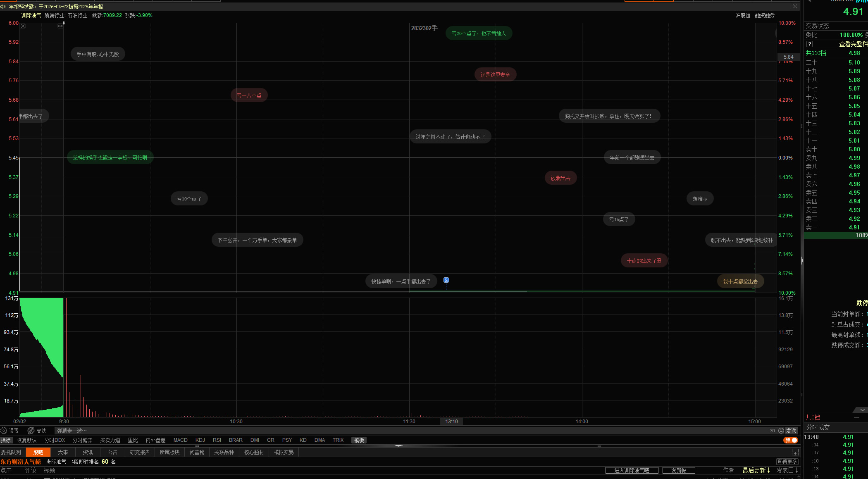Screen dimensions: 868x479
Task: Click the 发送 send button
Action: pyautogui.click(x=791, y=431)
